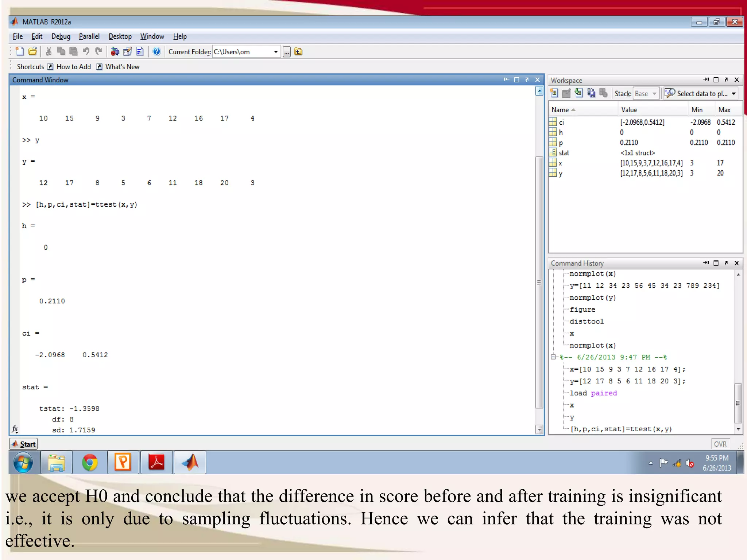This screenshot has width=747, height=560.
Task: Click the MATLAB Start button
Action: pyautogui.click(x=24, y=444)
